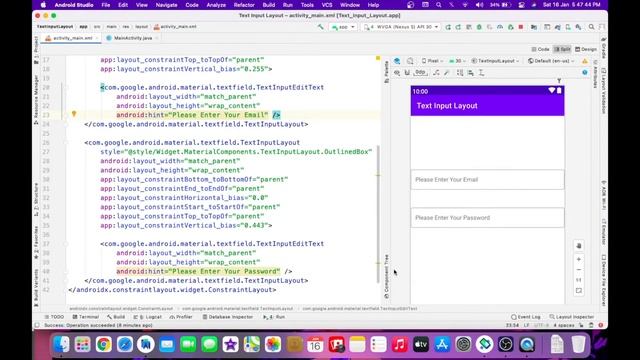Viewport: 640px width, 360px height.
Task: Click the 1:1 zoom to 100% icon
Action: 579,280
